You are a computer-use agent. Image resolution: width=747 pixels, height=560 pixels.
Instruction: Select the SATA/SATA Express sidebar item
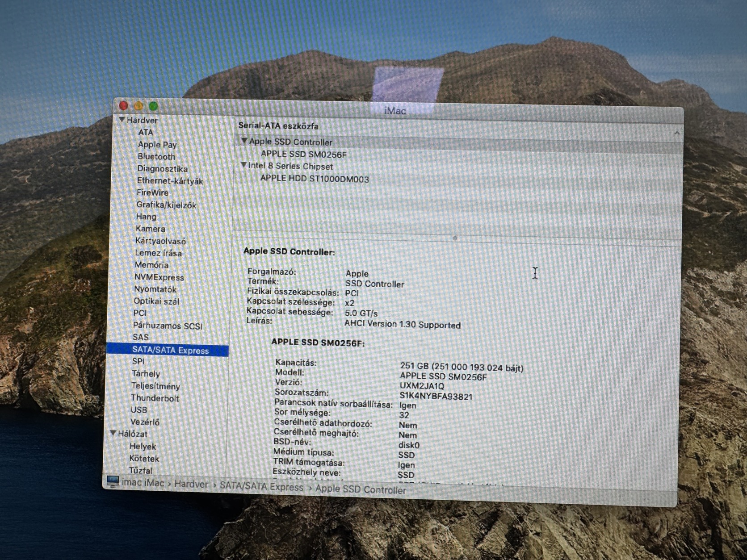(x=168, y=351)
